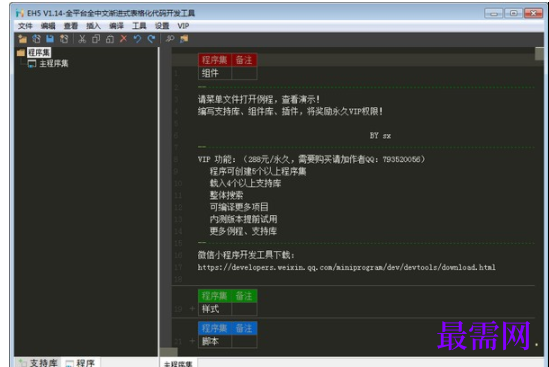Click the monitor icon beside 主程序集
Viewport: 549px width, 367px height.
pyautogui.click(x=32, y=64)
